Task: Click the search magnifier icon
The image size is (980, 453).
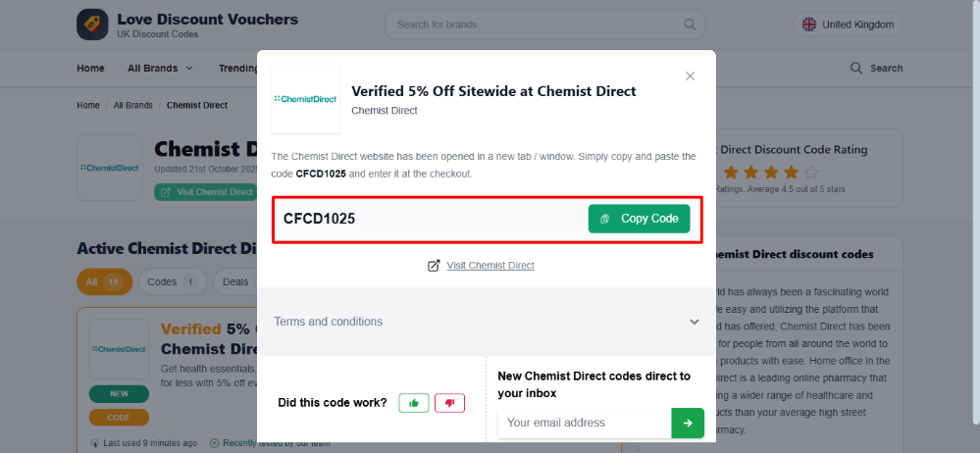Action: pos(856,68)
